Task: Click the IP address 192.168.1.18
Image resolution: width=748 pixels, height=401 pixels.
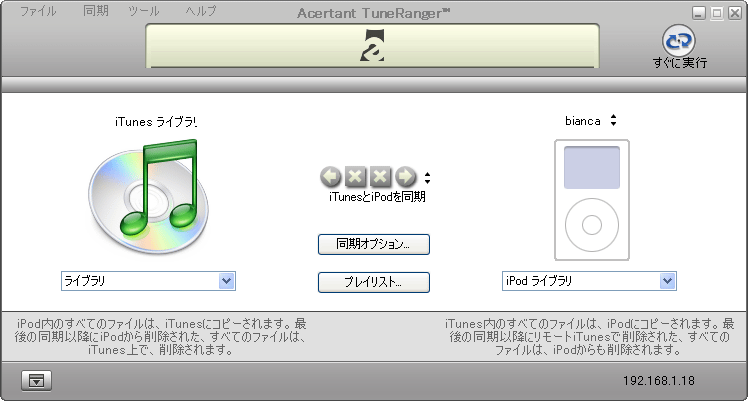Action: [x=658, y=380]
